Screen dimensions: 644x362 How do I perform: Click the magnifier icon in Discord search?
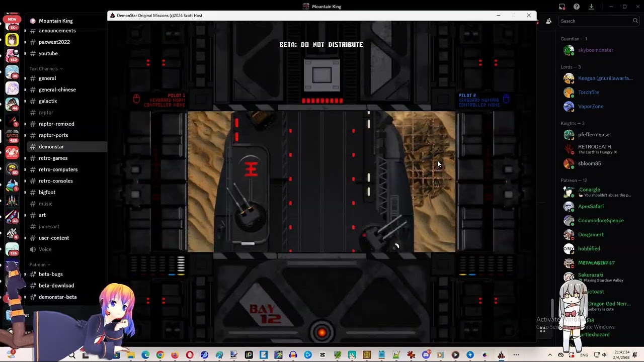click(x=635, y=21)
